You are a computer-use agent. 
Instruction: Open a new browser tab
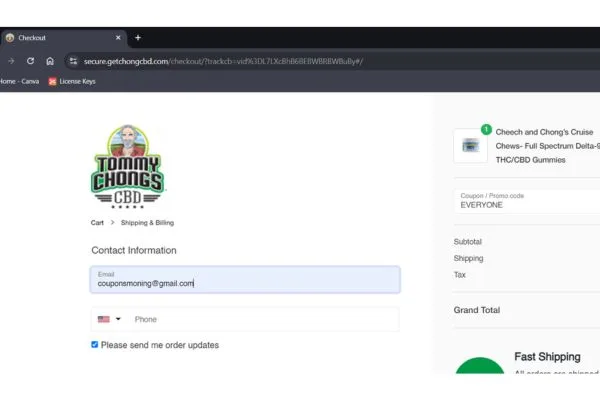pos(138,38)
